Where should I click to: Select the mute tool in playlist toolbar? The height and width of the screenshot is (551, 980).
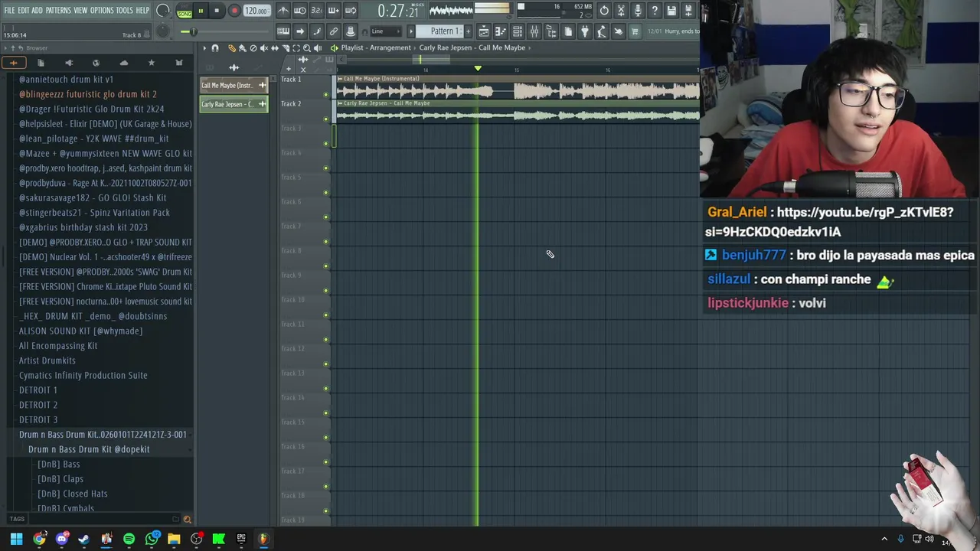[264, 48]
